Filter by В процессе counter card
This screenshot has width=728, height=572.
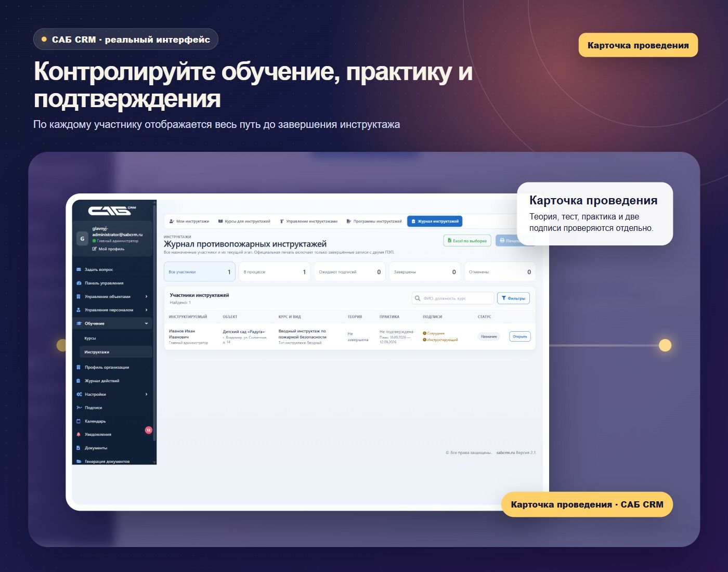click(x=275, y=271)
